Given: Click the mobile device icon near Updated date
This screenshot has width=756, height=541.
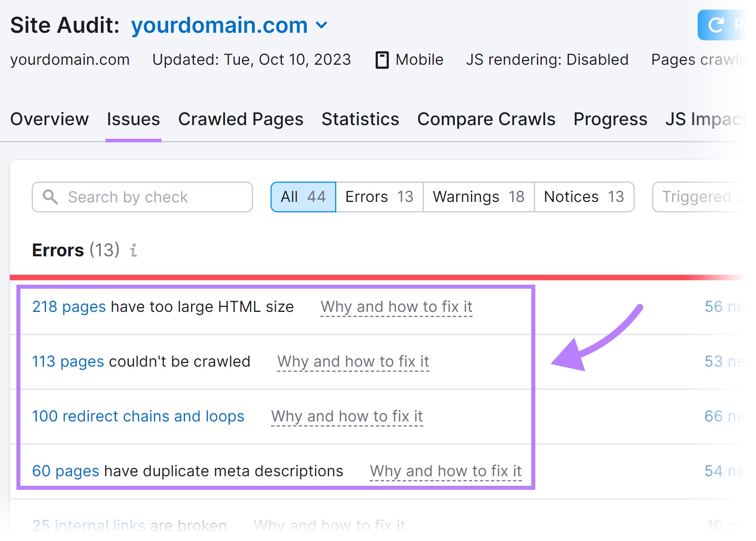Looking at the screenshot, I should 383,59.
